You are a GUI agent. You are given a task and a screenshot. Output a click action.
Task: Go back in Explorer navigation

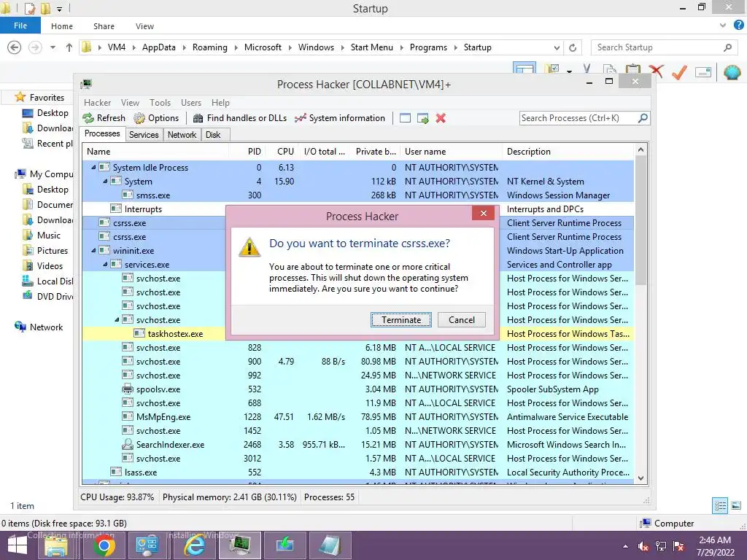click(15, 47)
